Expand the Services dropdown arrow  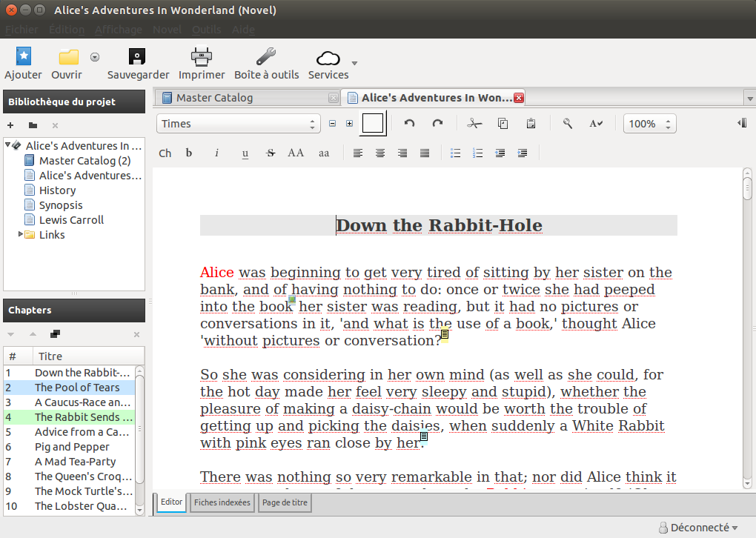click(354, 63)
